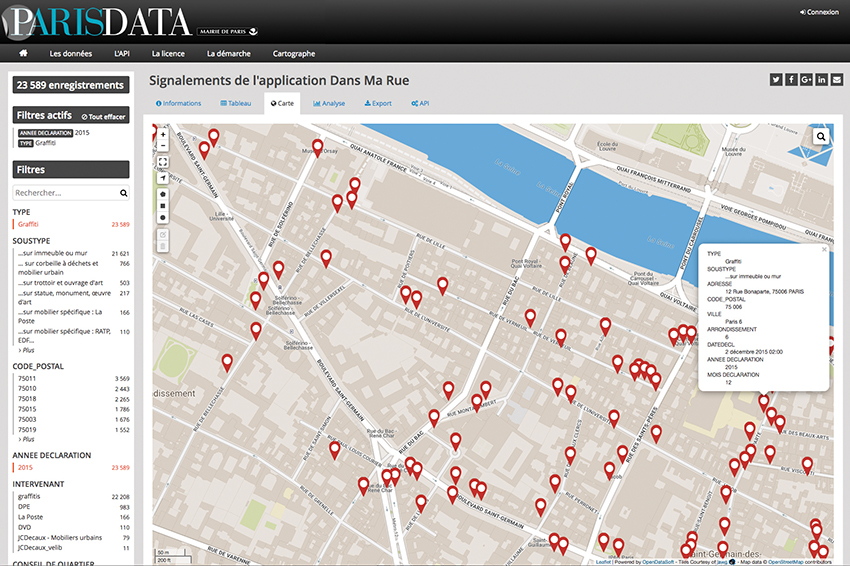Screen dimensions: 850x566
Task: Open the Analyse tab
Action: point(329,103)
